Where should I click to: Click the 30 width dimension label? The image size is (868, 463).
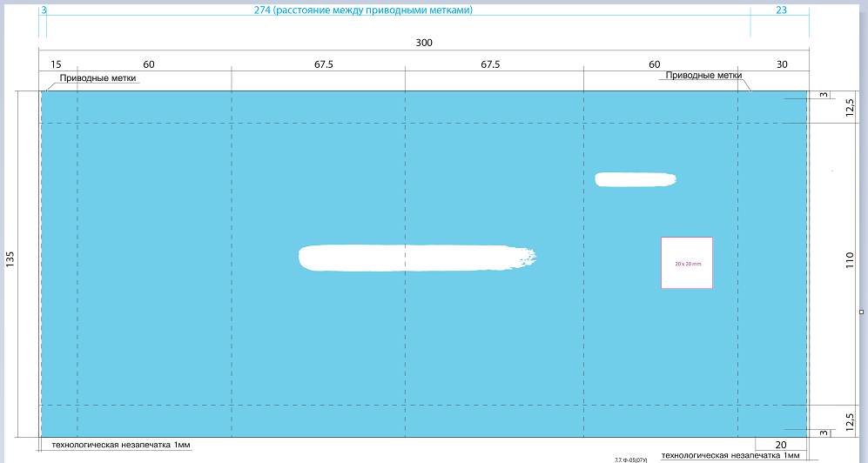click(x=782, y=64)
